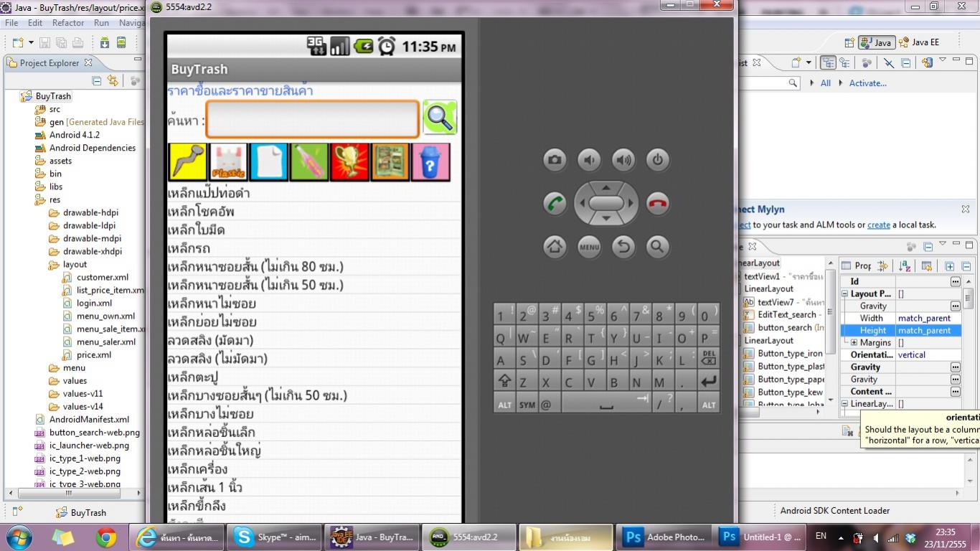The image size is (980, 551).
Task: Select the iron nail category icon
Action: pyautogui.click(x=187, y=162)
